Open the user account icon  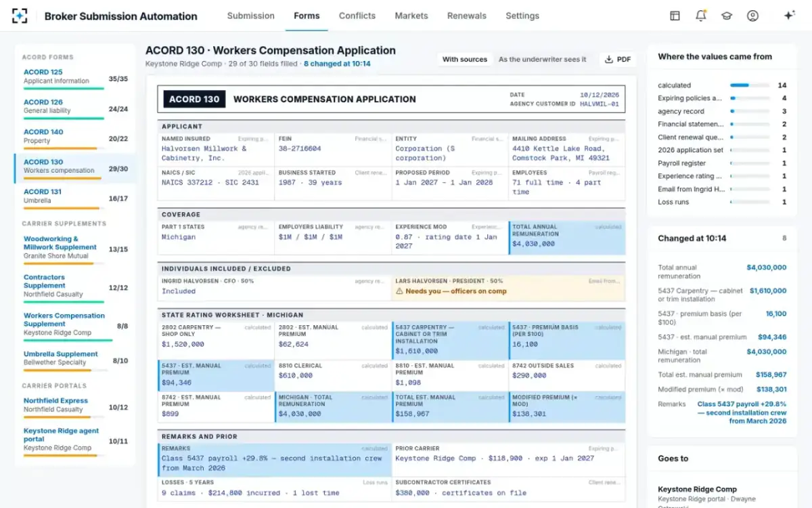click(x=752, y=16)
